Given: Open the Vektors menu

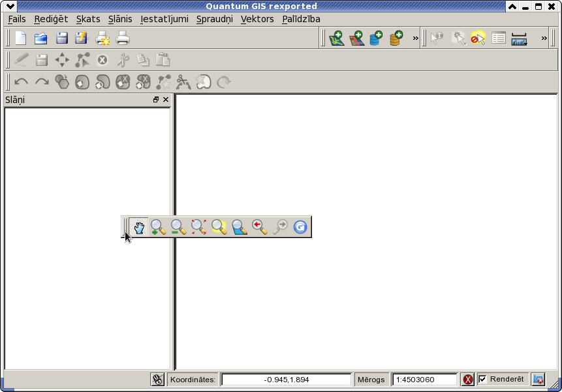Looking at the screenshot, I should 257,19.
